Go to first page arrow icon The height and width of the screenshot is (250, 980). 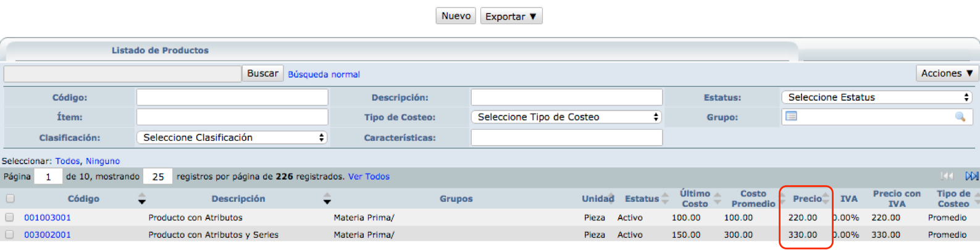click(x=947, y=177)
